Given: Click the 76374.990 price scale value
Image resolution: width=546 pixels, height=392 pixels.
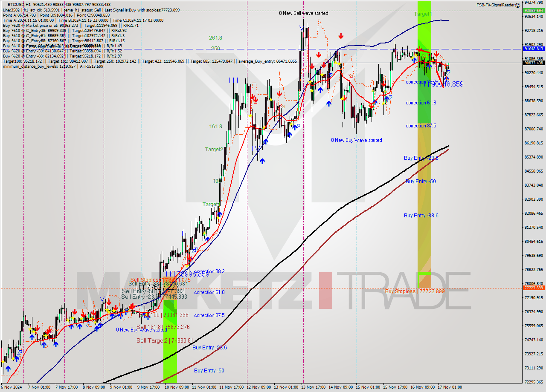Looking at the screenshot, I should tap(533, 311).
